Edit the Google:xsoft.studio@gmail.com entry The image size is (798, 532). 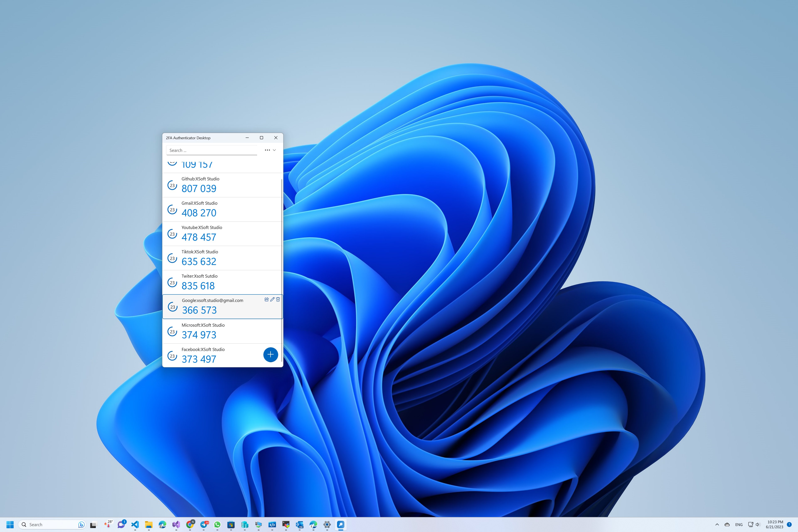[272, 299]
